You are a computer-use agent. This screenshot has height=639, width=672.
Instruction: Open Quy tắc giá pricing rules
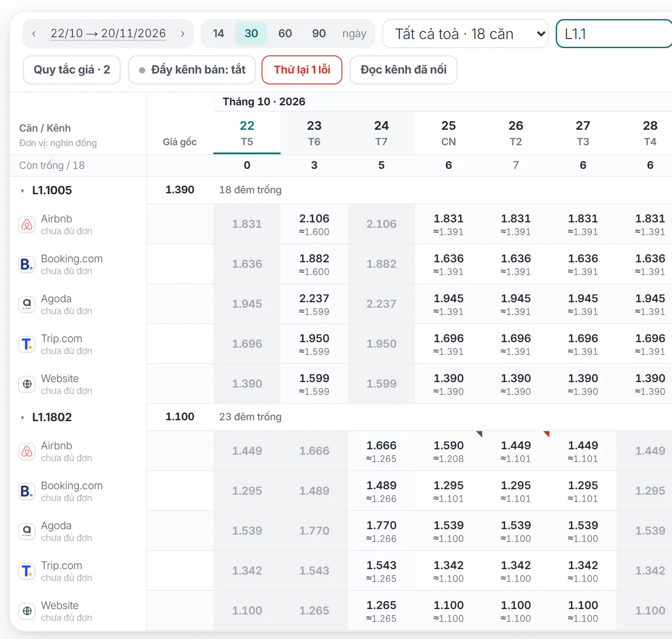coord(72,70)
